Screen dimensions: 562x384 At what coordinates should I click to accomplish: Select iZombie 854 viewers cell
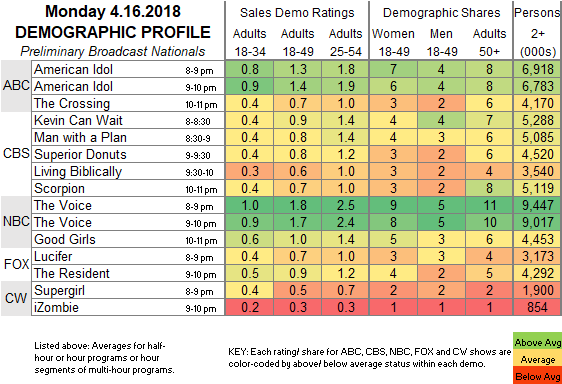(537, 307)
